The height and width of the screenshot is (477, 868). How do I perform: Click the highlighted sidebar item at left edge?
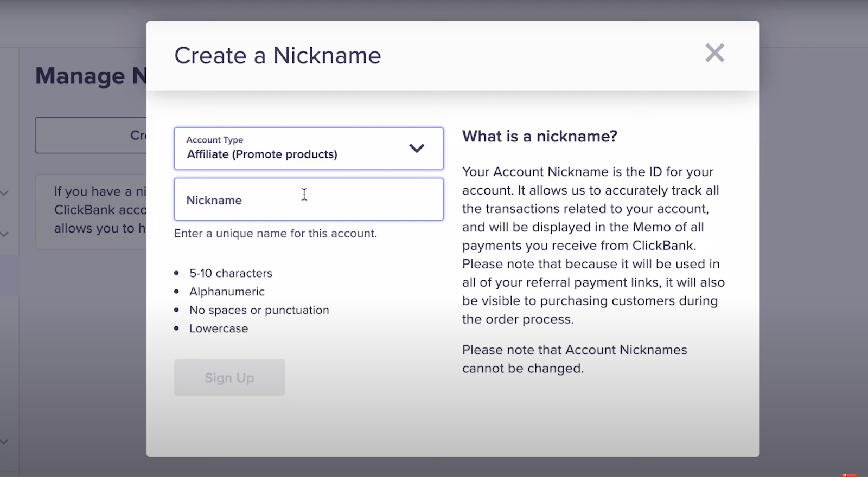(9, 275)
